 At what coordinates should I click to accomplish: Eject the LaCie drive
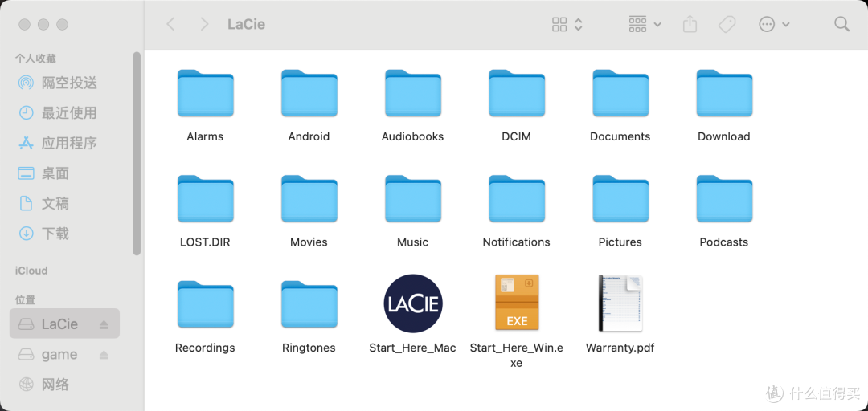104,325
